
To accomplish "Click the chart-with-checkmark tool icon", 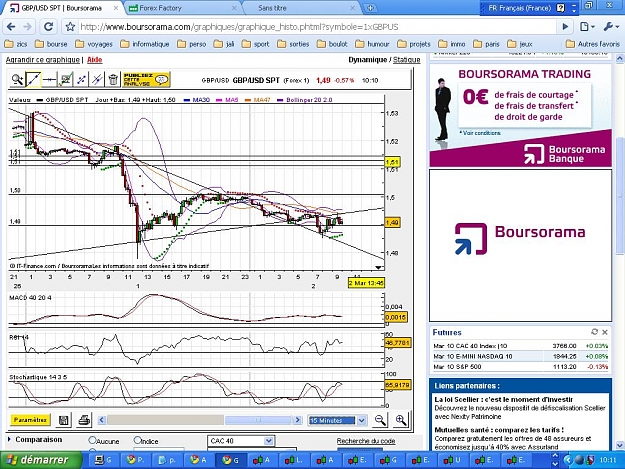I will pos(65,79).
